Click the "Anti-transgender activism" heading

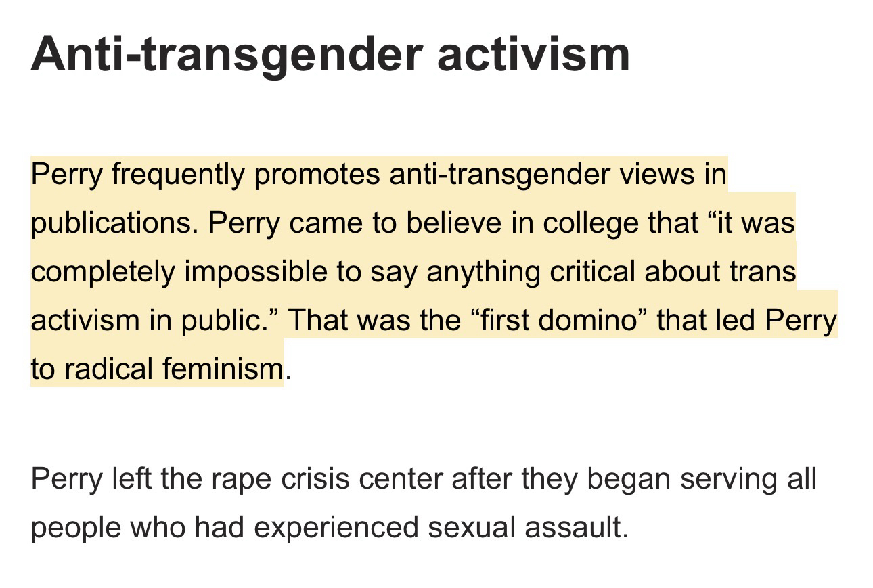[330, 53]
